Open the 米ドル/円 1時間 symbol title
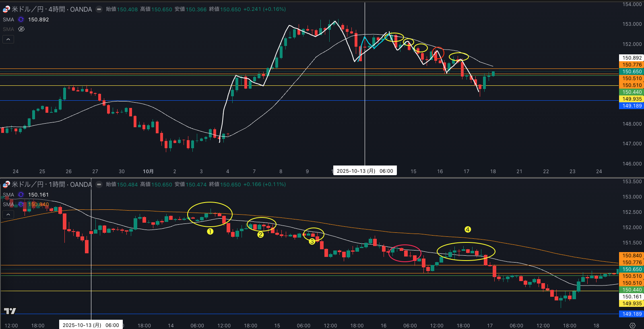The width and height of the screenshot is (644, 329). [x=52, y=184]
